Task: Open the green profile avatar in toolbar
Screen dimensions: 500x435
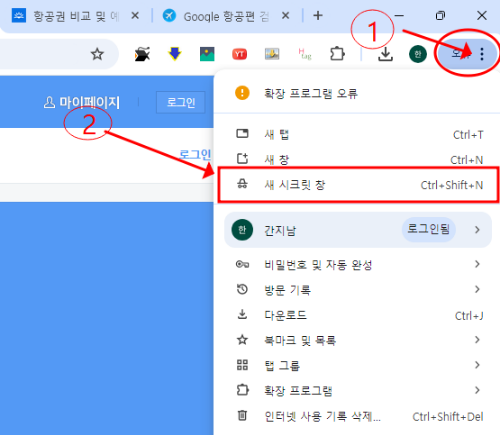Action: [418, 54]
